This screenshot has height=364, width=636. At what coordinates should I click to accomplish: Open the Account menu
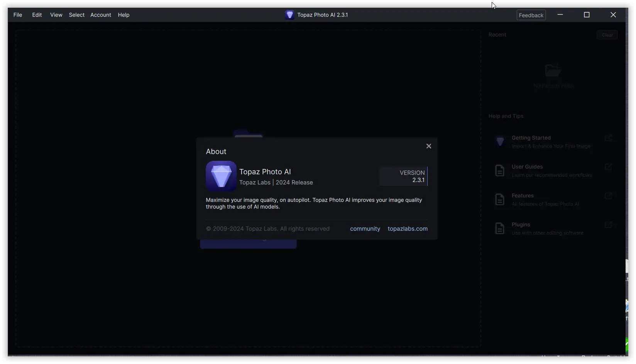click(x=101, y=15)
